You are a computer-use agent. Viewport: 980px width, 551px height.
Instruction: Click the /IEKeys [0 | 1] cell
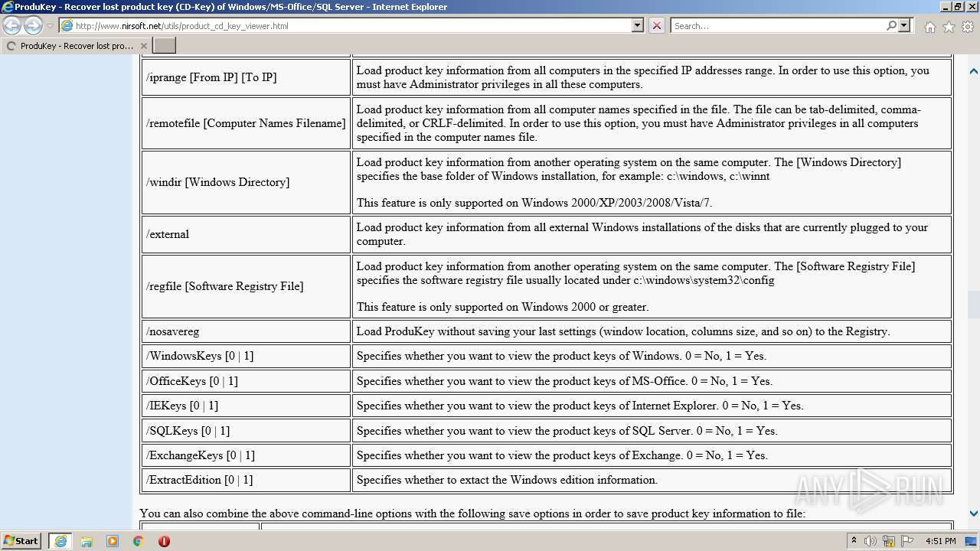click(246, 406)
